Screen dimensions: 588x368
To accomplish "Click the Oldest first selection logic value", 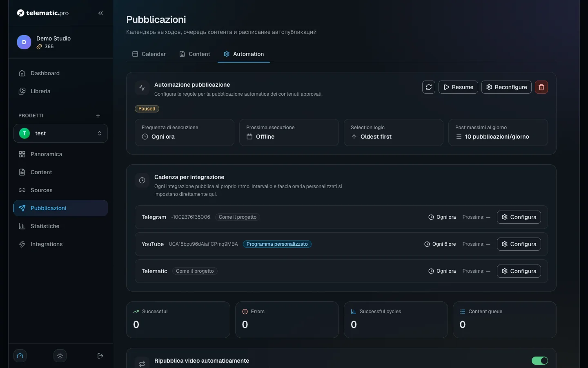I will 376,137.
